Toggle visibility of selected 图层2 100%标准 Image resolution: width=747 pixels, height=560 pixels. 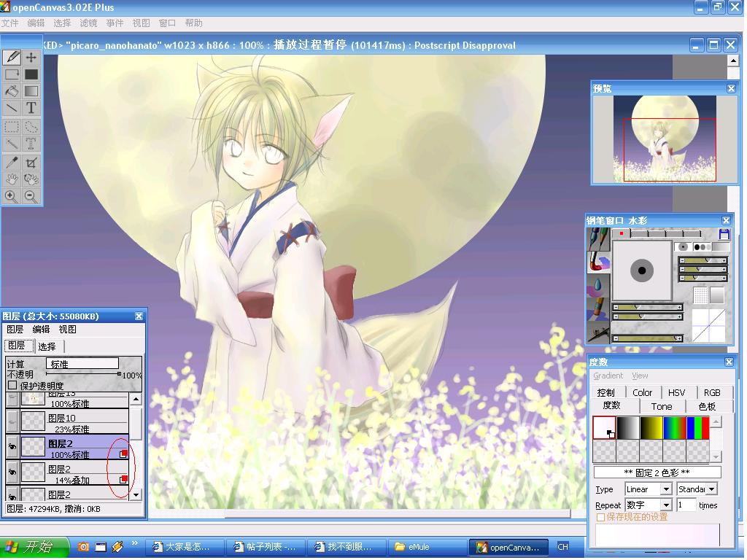(x=12, y=447)
